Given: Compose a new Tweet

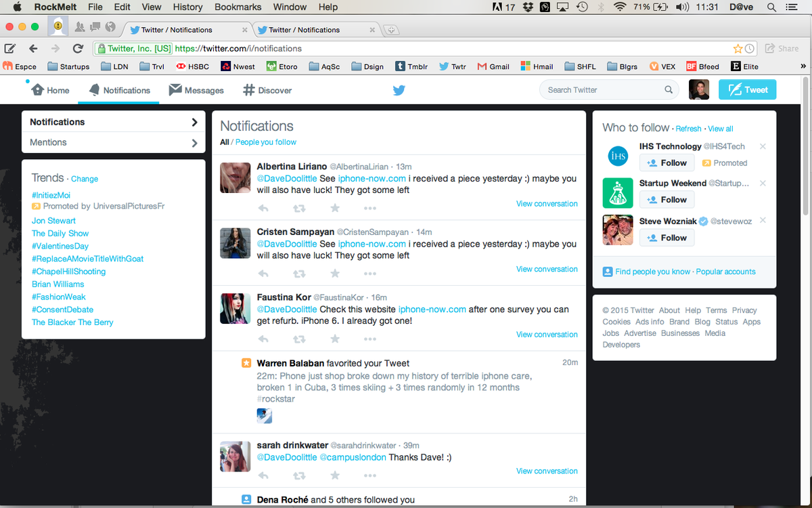Looking at the screenshot, I should (748, 89).
